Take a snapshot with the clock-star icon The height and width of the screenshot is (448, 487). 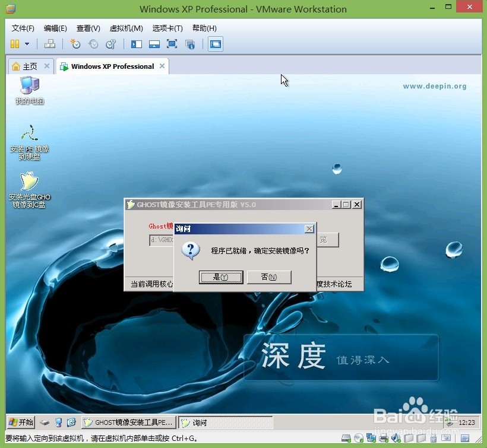coord(75,44)
